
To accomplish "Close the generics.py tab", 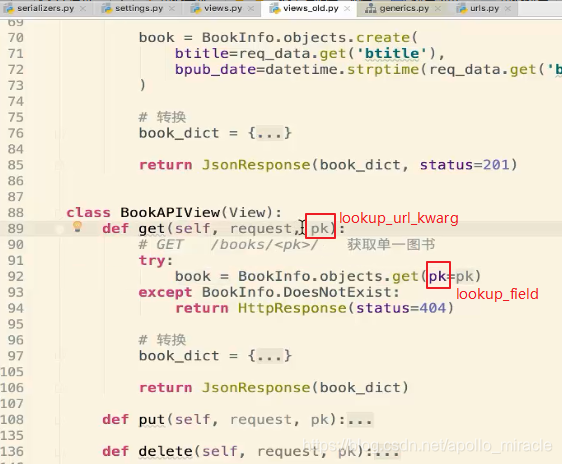I will pyautogui.click(x=438, y=9).
